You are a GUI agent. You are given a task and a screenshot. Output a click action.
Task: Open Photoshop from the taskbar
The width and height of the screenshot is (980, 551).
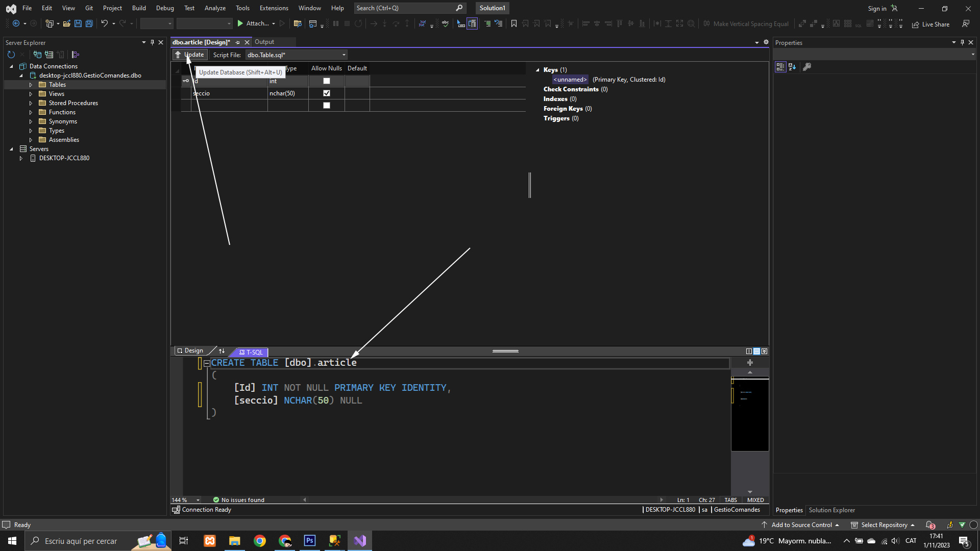coord(309,541)
